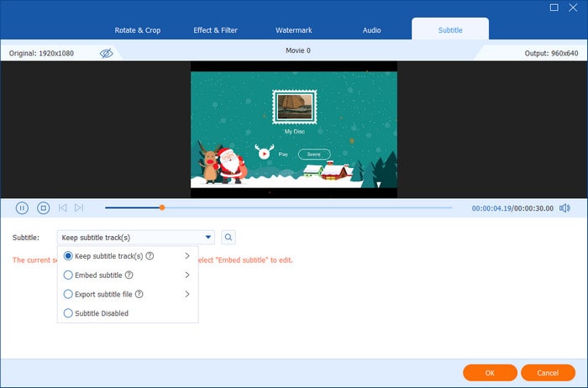The image size is (588, 388).
Task: Click the subtitle search magnifier icon
Action: point(228,238)
